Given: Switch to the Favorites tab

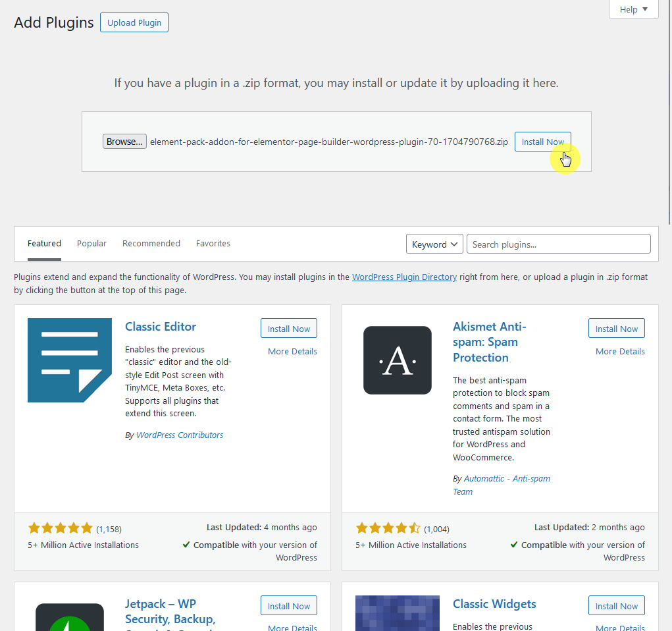Looking at the screenshot, I should pos(213,243).
